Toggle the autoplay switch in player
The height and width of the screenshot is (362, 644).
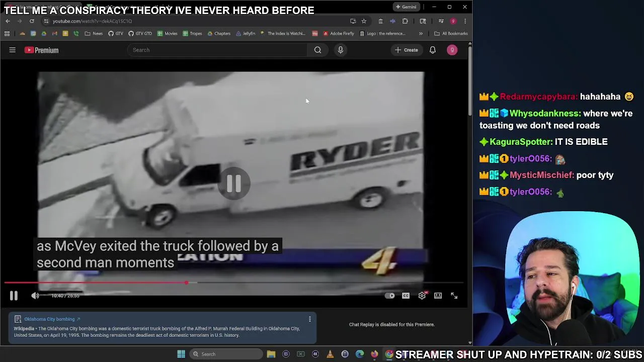pos(389,296)
